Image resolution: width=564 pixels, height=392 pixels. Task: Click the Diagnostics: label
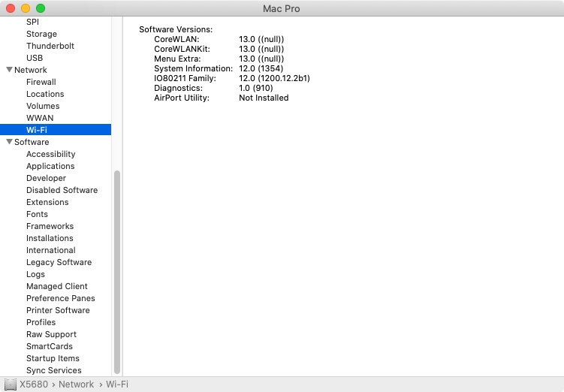pyautogui.click(x=179, y=88)
